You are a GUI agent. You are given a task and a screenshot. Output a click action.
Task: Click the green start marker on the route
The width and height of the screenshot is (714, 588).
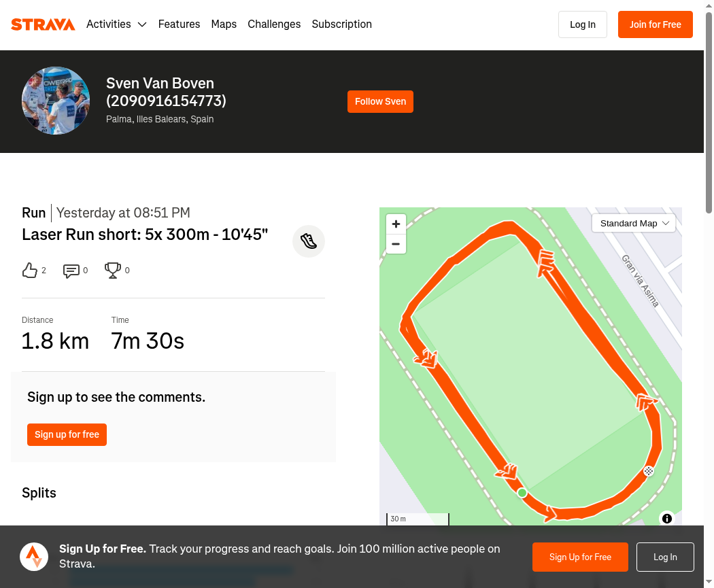(522, 492)
